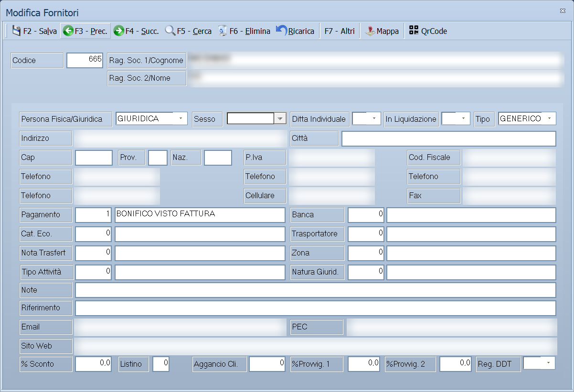Reload the record with Ricarica arrow icon

[x=282, y=31]
